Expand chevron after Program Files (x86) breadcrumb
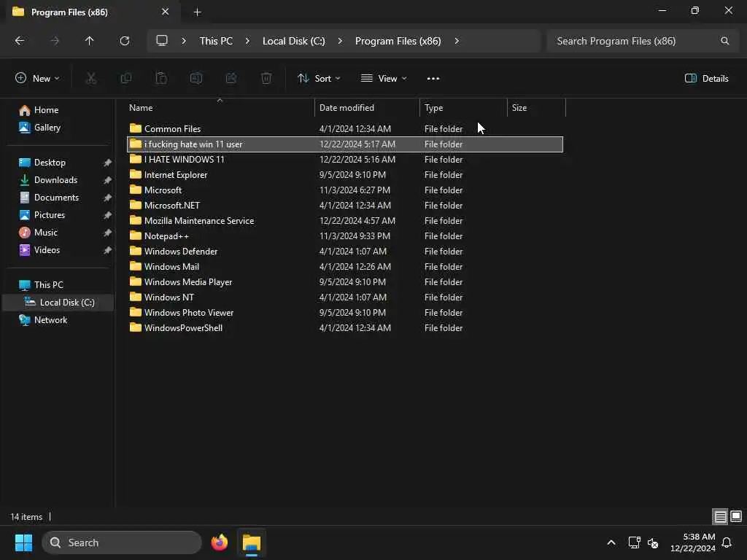Image resolution: width=747 pixels, height=560 pixels. coord(457,41)
